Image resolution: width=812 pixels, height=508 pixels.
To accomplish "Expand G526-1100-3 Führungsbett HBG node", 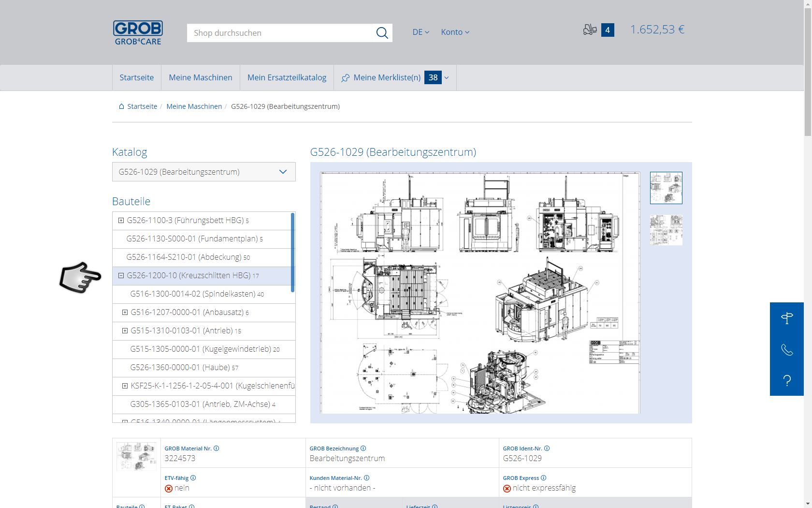I will [x=121, y=221].
